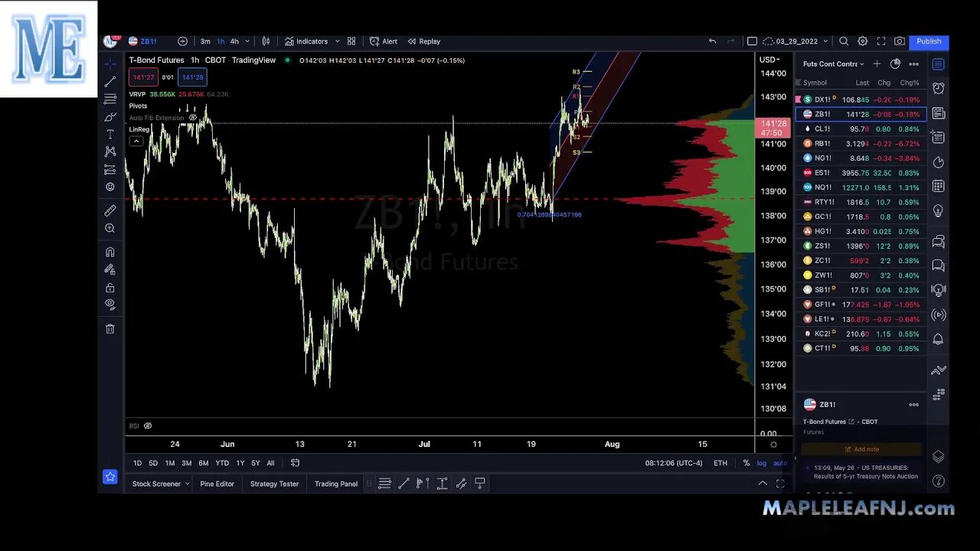The height and width of the screenshot is (551, 980).
Task: Open the help center question icon
Action: point(939,481)
